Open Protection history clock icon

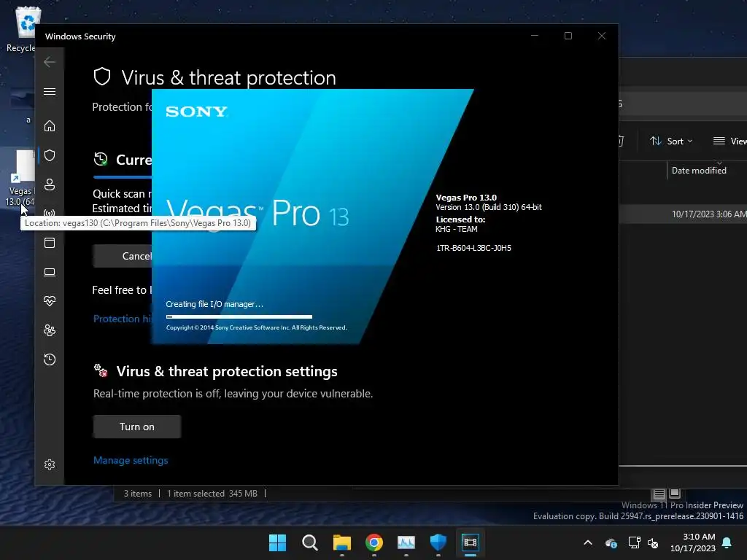50,359
